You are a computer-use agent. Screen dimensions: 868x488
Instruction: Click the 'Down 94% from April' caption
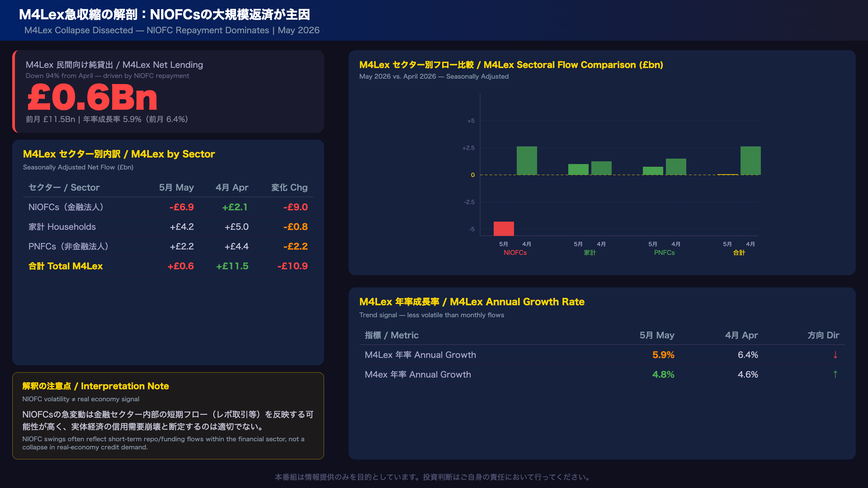(107, 76)
